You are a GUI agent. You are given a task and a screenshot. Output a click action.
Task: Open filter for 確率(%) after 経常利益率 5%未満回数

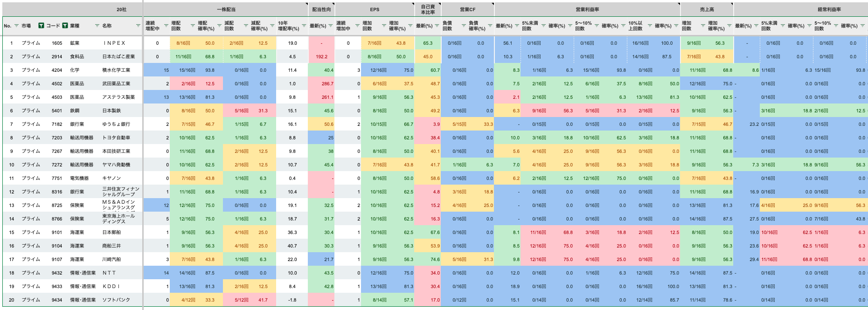click(x=809, y=26)
